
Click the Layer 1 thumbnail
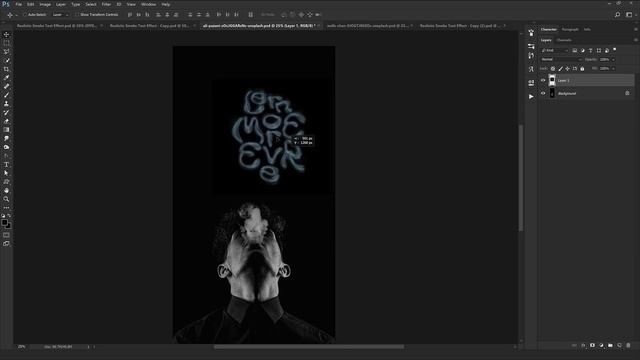click(x=552, y=80)
